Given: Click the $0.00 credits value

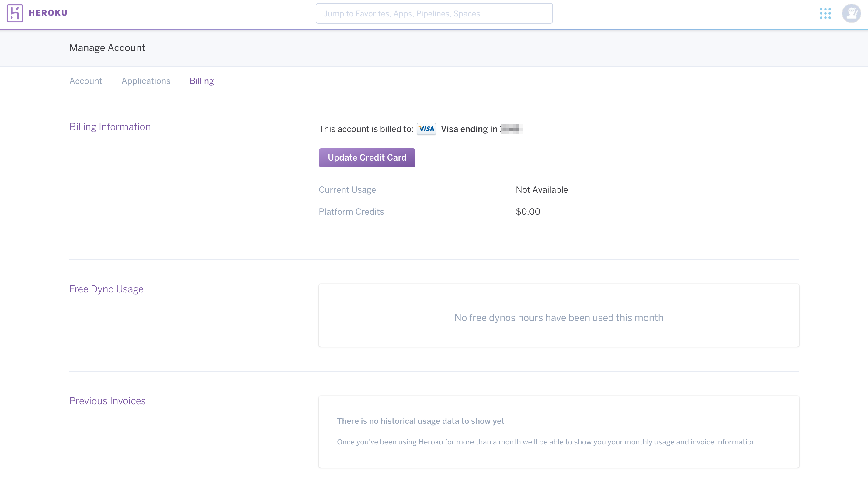Looking at the screenshot, I should coord(528,212).
